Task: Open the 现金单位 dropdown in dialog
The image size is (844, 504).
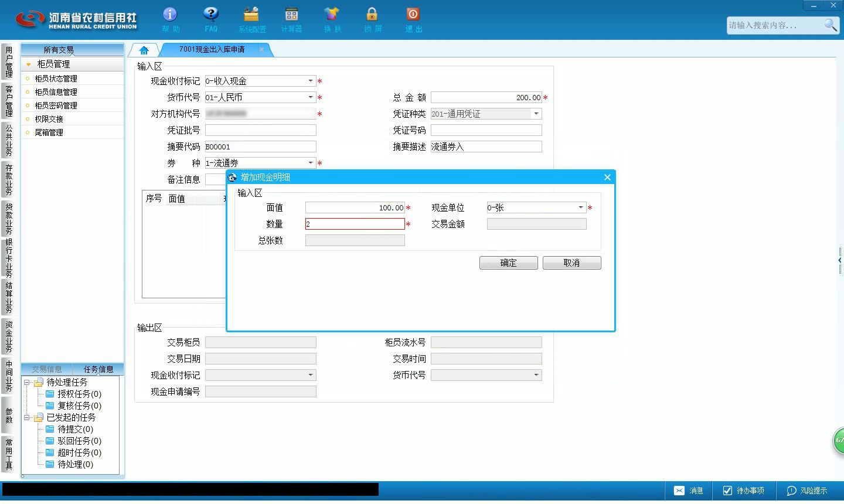Action: click(581, 207)
